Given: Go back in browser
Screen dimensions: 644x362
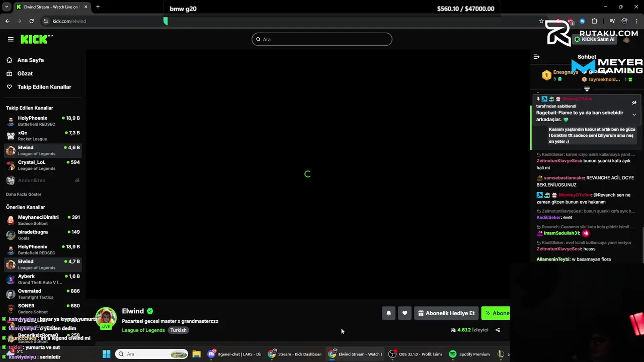Looking at the screenshot, I should pos(7,21).
